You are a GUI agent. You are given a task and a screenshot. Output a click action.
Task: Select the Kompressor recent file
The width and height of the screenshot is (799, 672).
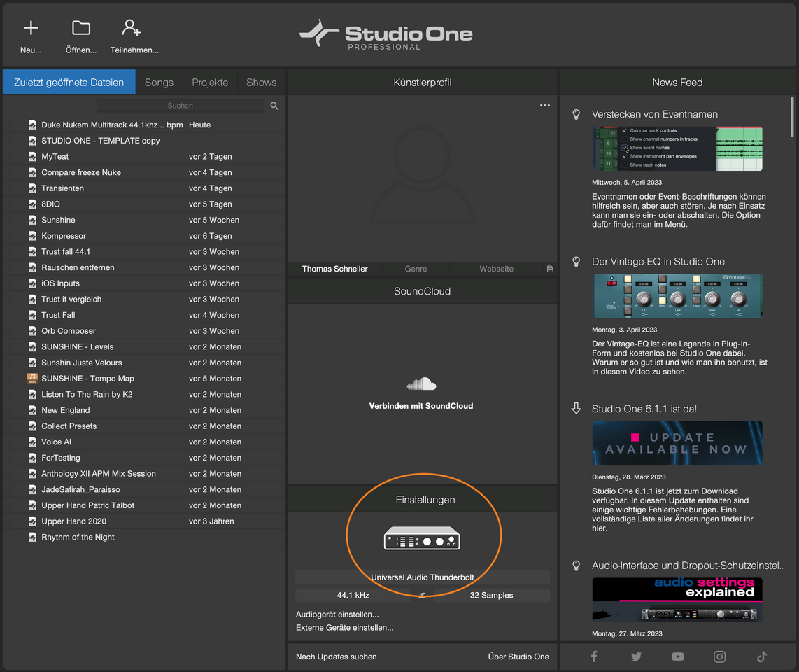143,236
